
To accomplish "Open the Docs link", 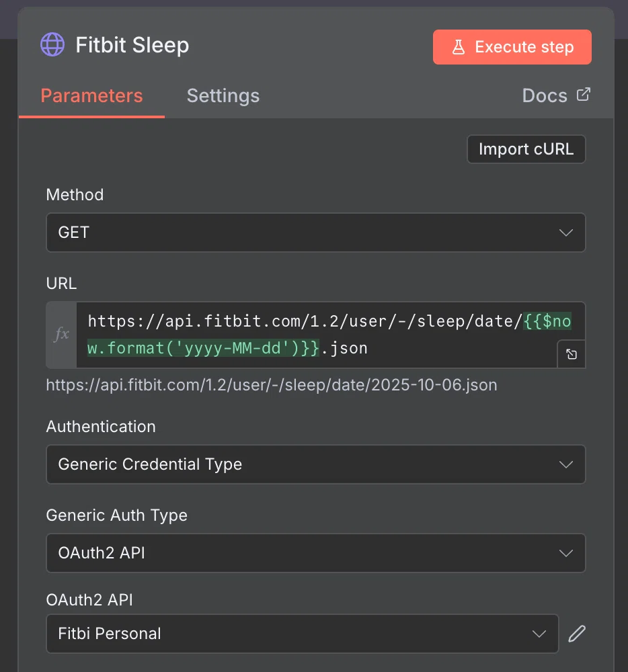I will (556, 95).
